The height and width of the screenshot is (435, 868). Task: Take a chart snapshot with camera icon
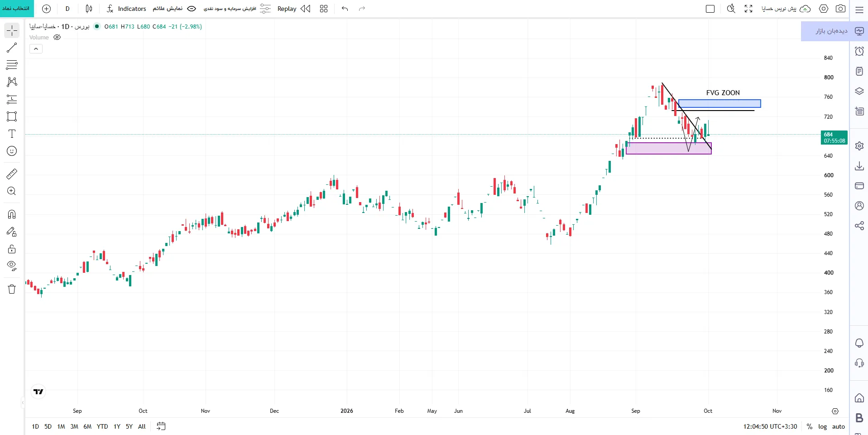pos(840,9)
